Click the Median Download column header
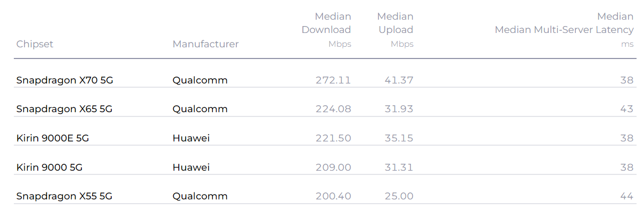This screenshot has height=218, width=644. click(x=326, y=30)
